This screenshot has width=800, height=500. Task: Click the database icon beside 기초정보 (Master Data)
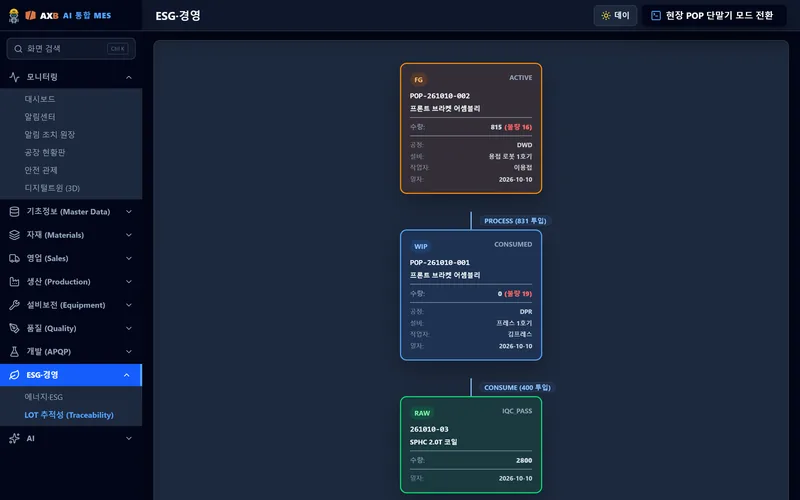pyautogui.click(x=14, y=212)
